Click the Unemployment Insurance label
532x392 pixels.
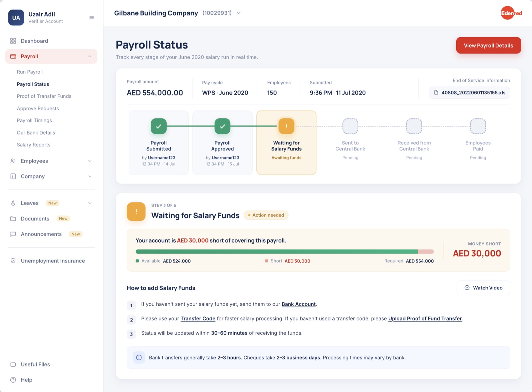pyautogui.click(x=53, y=261)
